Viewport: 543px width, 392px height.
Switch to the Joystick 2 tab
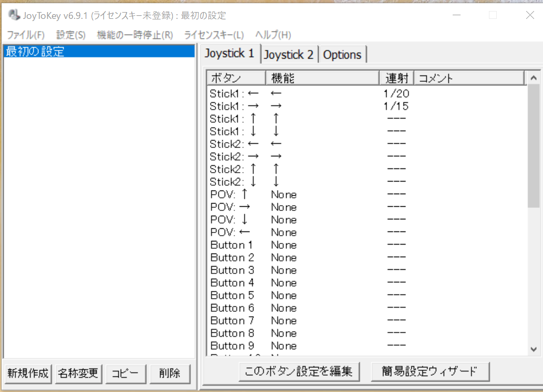coord(289,55)
